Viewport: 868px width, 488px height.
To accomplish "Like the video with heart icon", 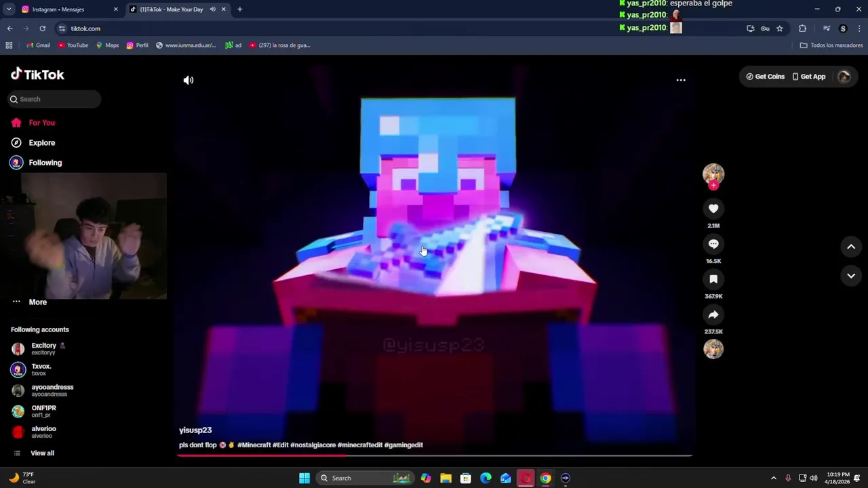I will pyautogui.click(x=713, y=209).
